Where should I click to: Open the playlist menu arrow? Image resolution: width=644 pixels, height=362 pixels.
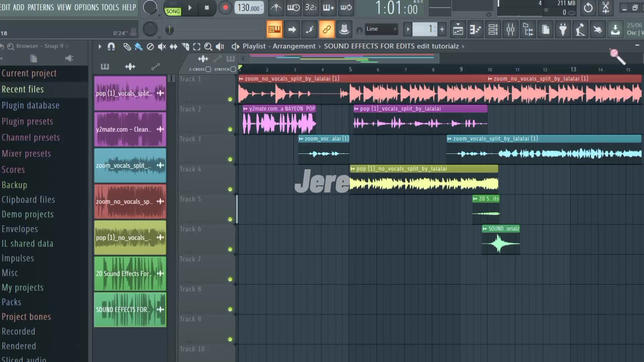pos(100,47)
